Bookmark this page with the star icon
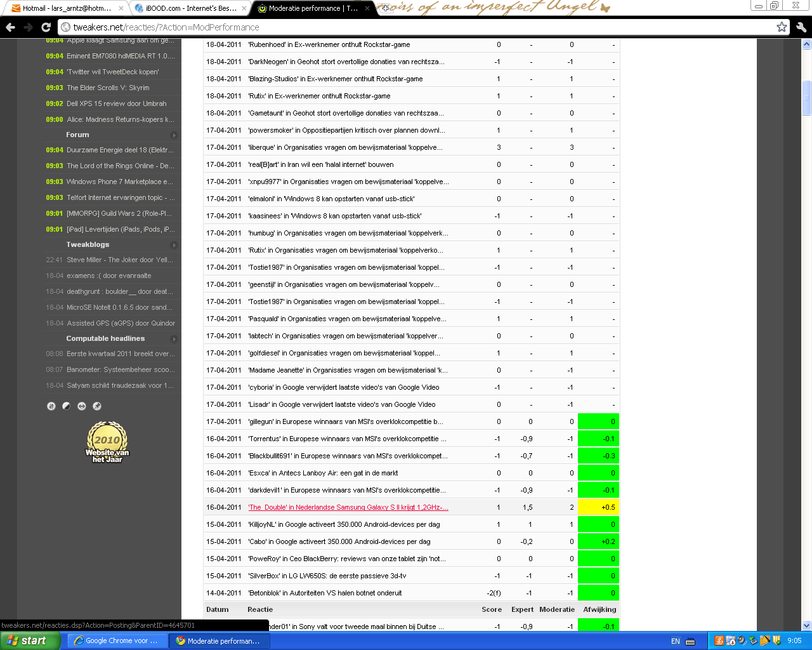The height and width of the screenshot is (650, 812). coord(782,27)
